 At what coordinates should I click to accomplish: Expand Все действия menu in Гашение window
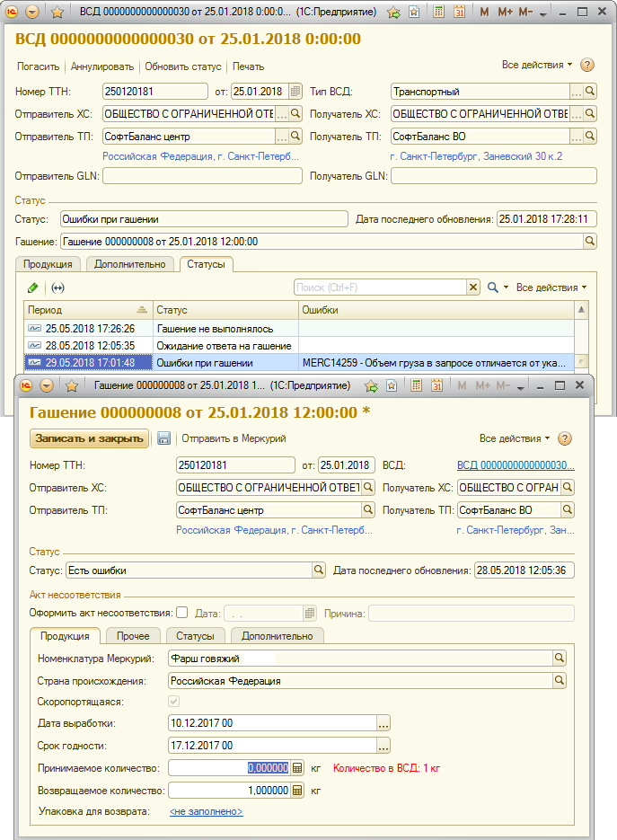coord(515,438)
